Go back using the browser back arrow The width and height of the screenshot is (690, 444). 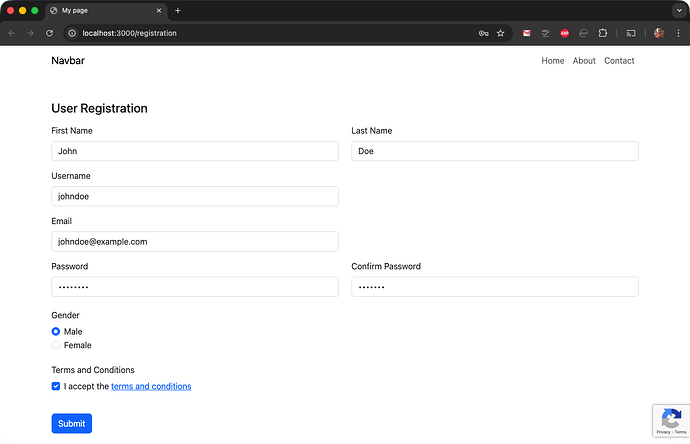coord(12,33)
